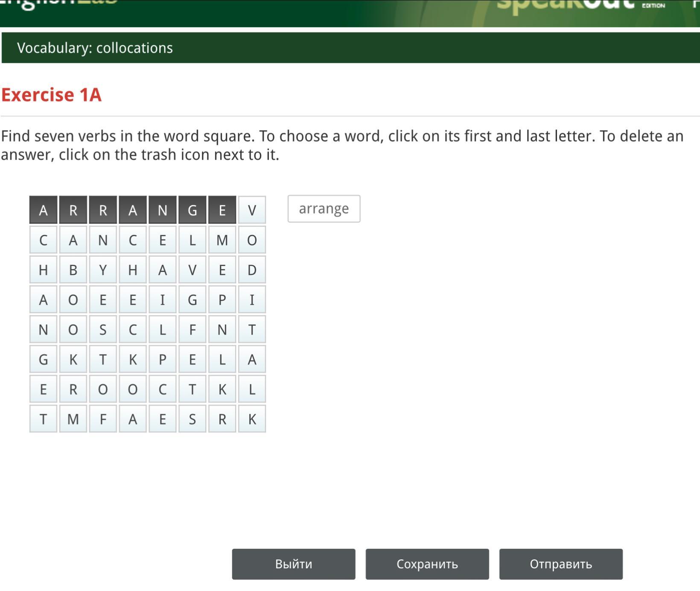The width and height of the screenshot is (700, 591).
Task: Click the letter M in the second row
Action: tap(222, 240)
